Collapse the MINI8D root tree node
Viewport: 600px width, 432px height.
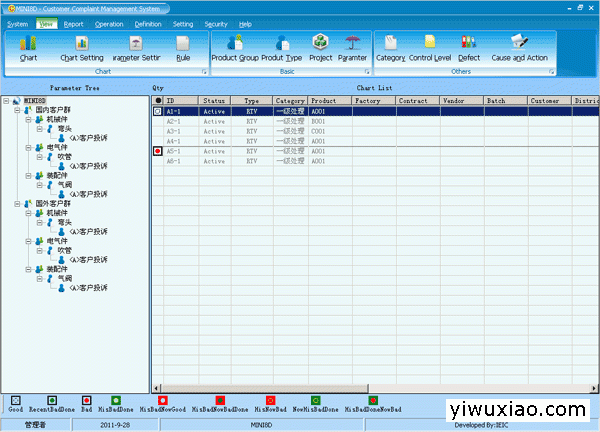7,101
